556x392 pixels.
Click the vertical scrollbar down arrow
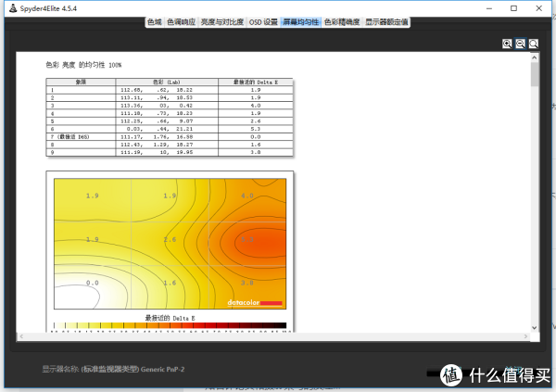click(x=535, y=326)
